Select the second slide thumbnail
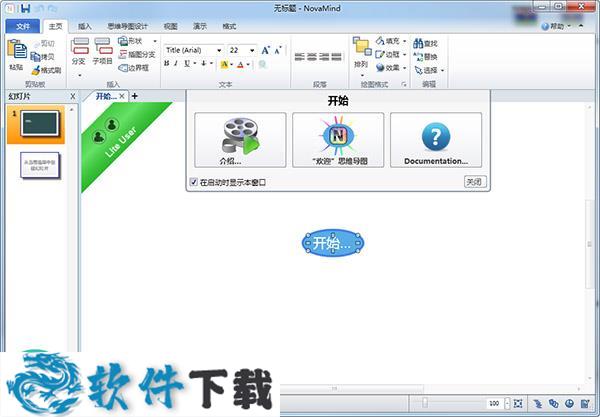Image resolution: width=600 pixels, height=417 pixels. coord(40,165)
